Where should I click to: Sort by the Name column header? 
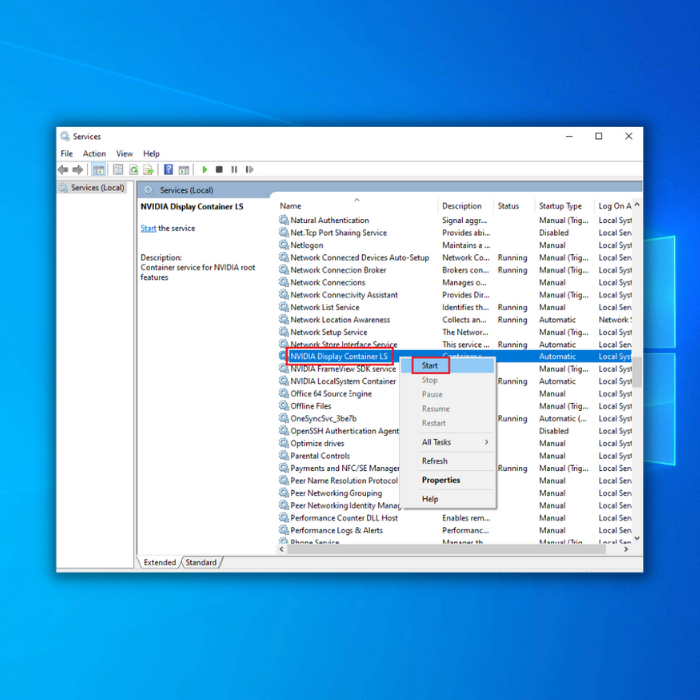(x=357, y=206)
